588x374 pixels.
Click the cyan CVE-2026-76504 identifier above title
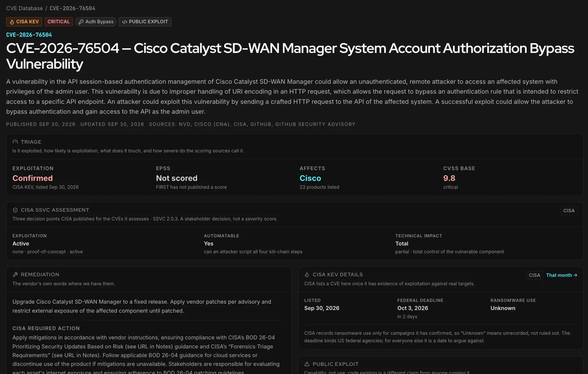(x=29, y=35)
